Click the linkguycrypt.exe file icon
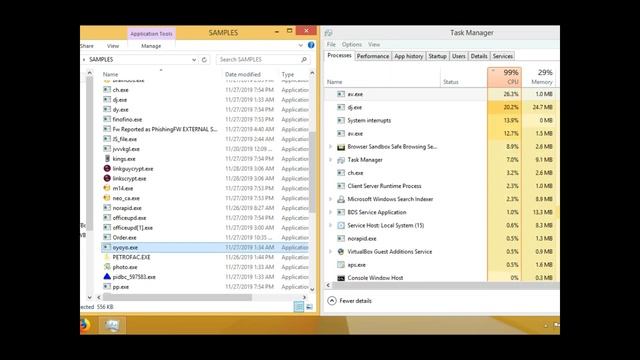The width and height of the screenshot is (640, 360). 107,169
